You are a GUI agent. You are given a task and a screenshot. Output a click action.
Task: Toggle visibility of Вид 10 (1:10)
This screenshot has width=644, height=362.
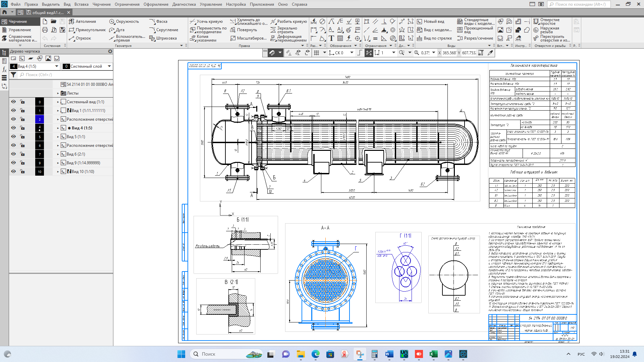13,172
